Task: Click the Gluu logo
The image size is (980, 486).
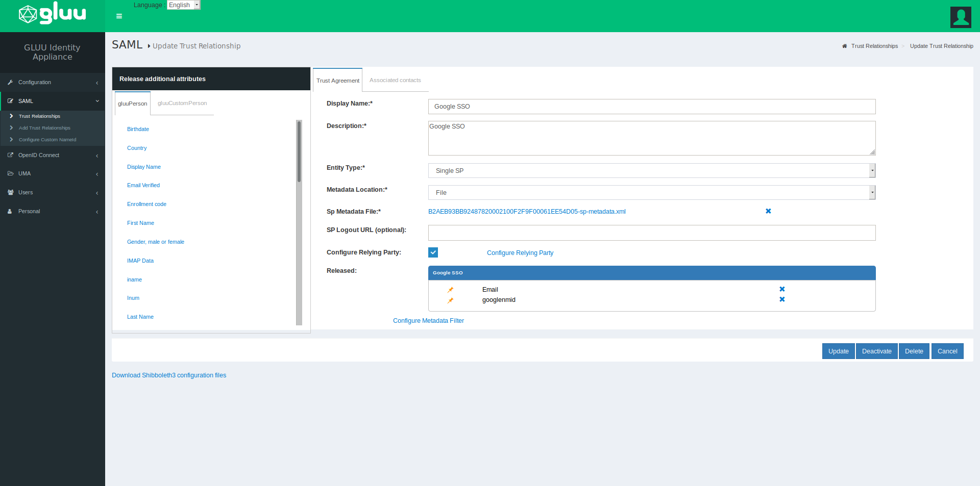Action: click(x=52, y=14)
